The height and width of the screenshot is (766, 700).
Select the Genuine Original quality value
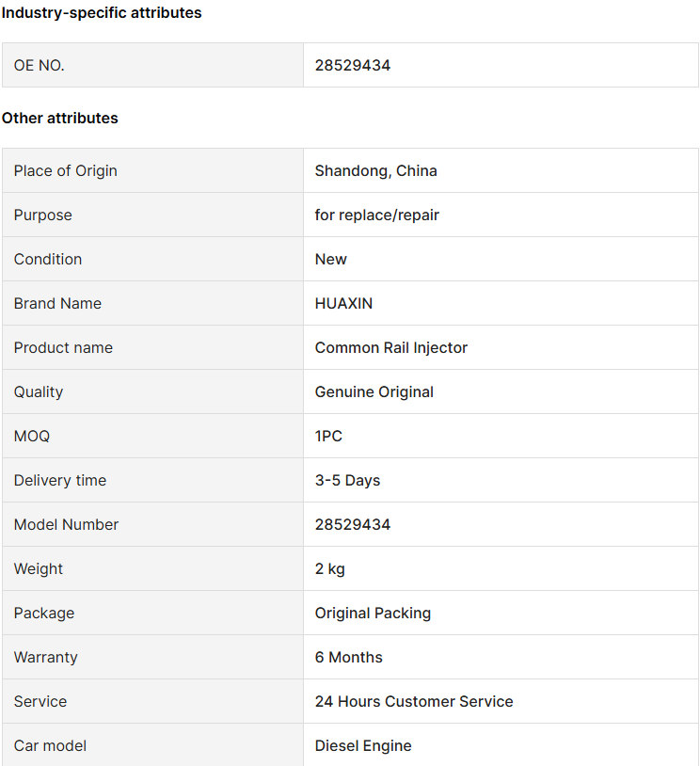coord(374,392)
